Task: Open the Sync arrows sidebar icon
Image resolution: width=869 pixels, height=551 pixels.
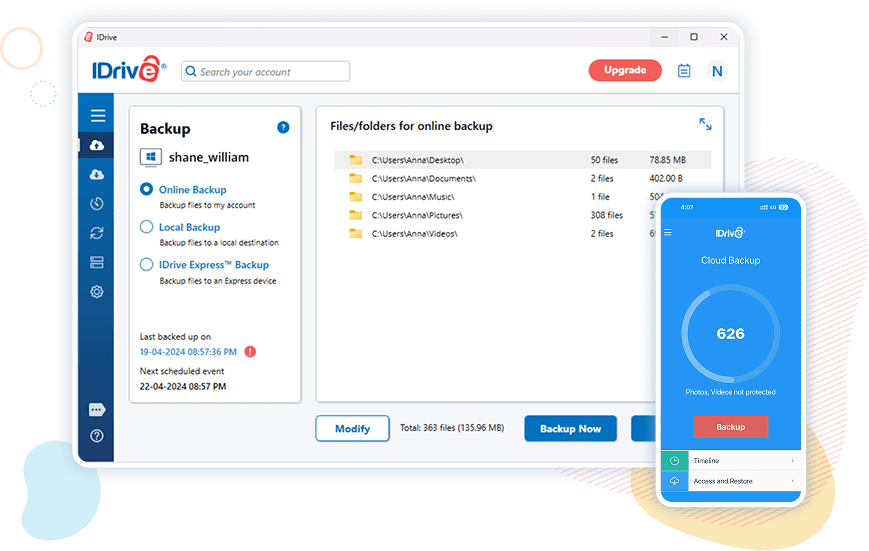Action: [x=97, y=233]
